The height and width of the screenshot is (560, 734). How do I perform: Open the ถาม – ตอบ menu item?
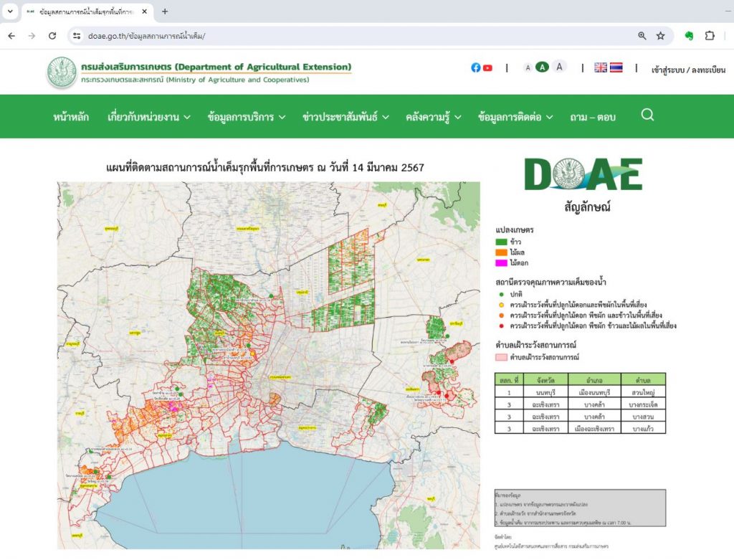(592, 117)
